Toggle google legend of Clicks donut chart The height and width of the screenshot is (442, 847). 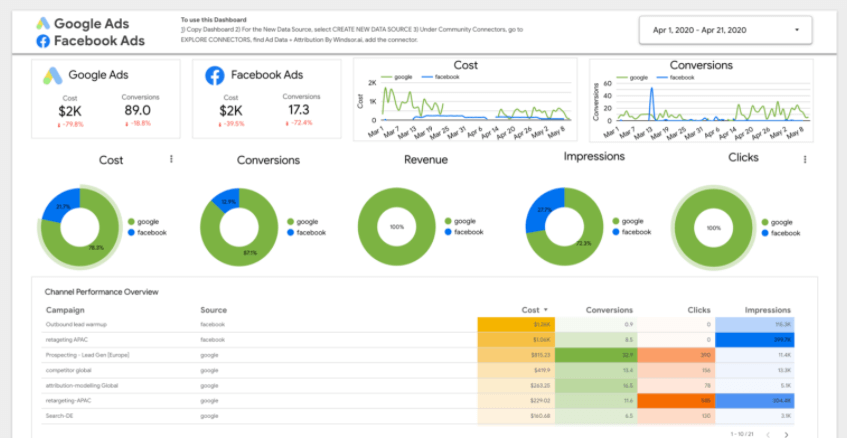pos(777,222)
